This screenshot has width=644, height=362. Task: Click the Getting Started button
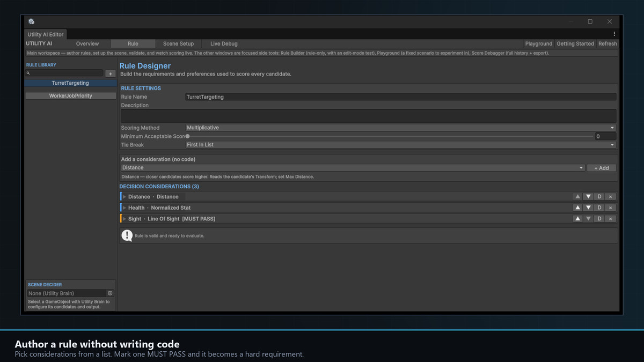(575, 43)
